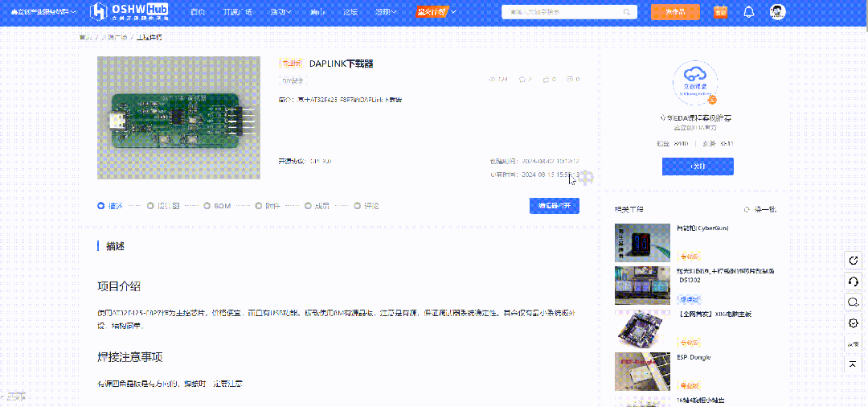Click the blue 编辑器打开 button

tap(554, 205)
